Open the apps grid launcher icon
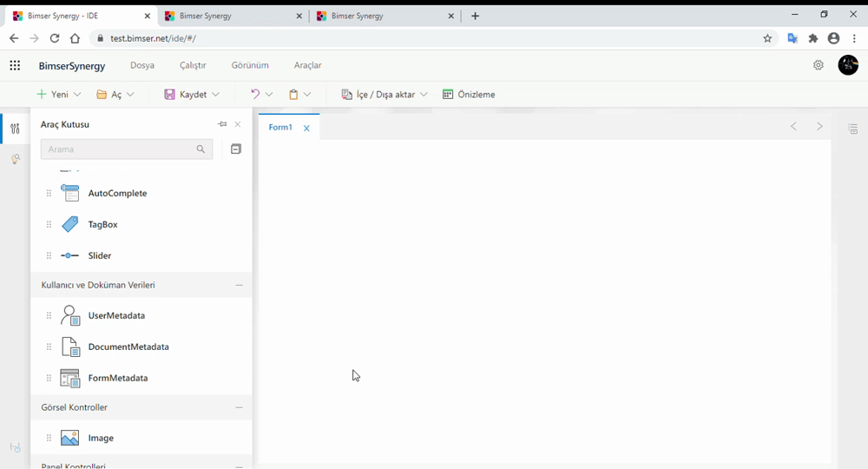868x469 pixels. click(x=15, y=66)
